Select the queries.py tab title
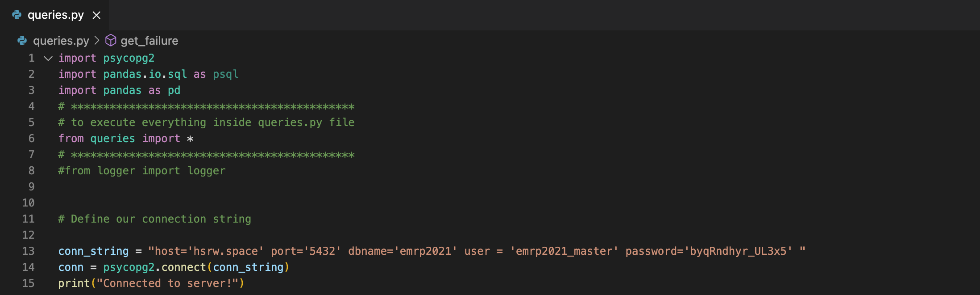 tap(55, 15)
